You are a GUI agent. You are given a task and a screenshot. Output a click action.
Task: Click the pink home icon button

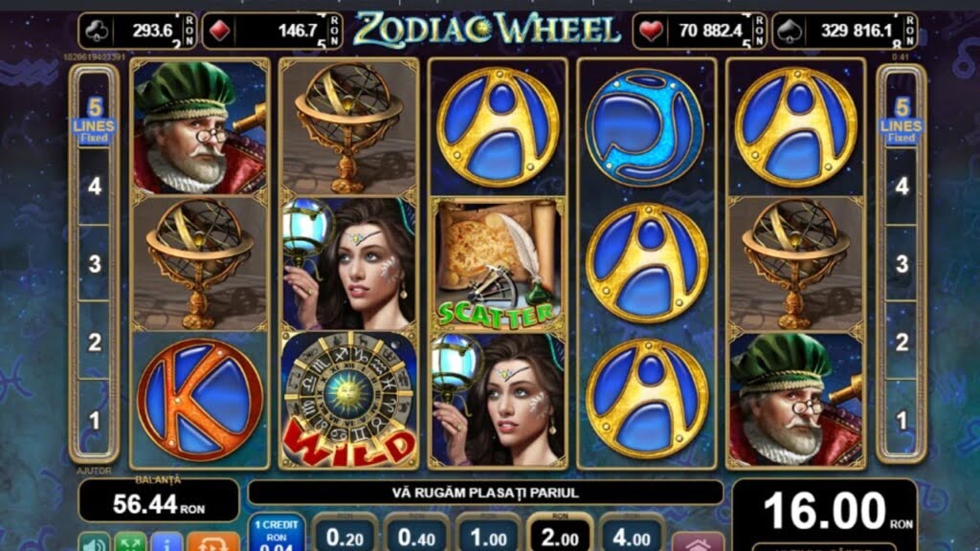coord(698,542)
